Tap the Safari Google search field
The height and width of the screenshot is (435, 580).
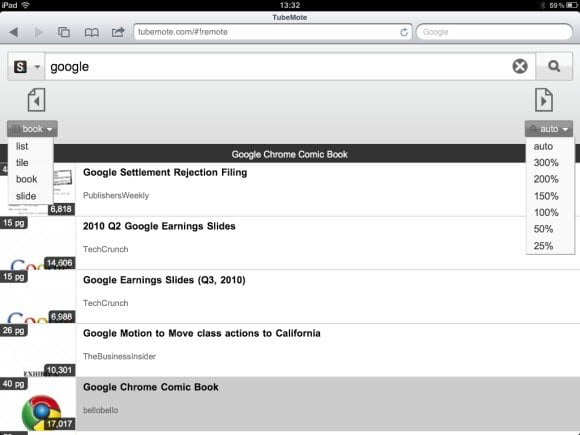[x=495, y=32]
